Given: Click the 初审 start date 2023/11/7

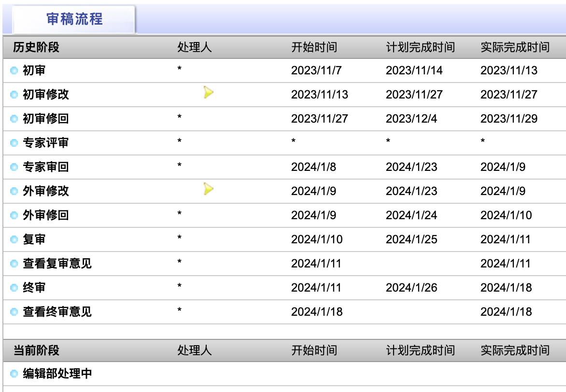Looking at the screenshot, I should pyautogui.click(x=316, y=70).
